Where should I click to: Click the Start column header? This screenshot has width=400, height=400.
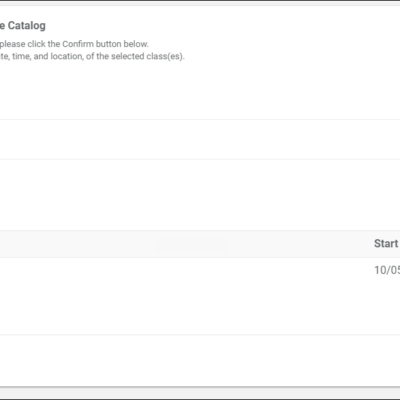click(x=387, y=244)
